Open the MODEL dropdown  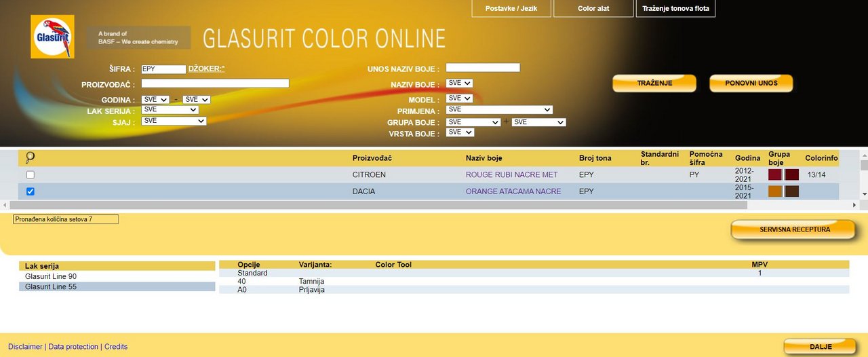pyautogui.click(x=459, y=98)
